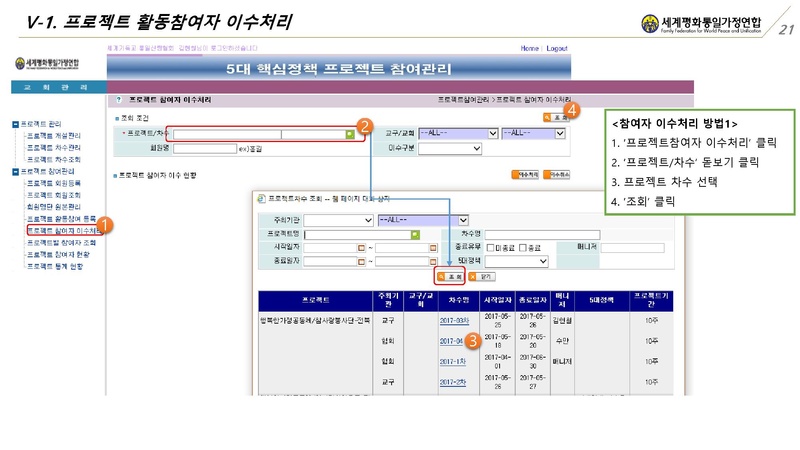Open the --ALL-- dropdown next to 주최기관
Viewport: 800px width, 450px height.
[423, 220]
